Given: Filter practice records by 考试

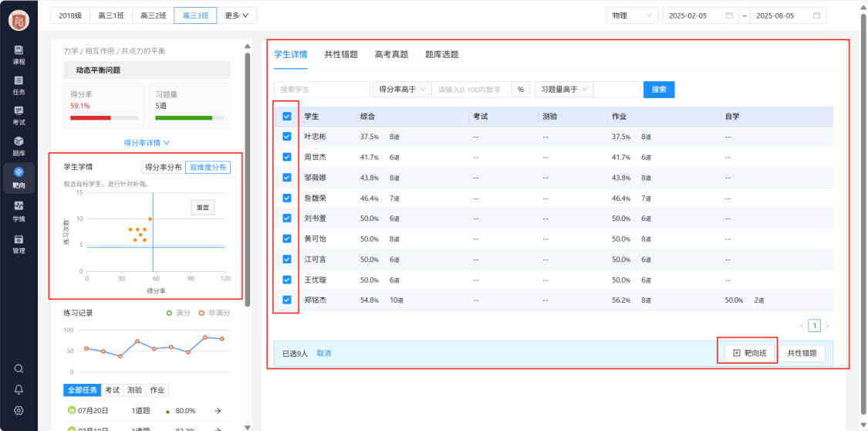Looking at the screenshot, I should pos(113,390).
